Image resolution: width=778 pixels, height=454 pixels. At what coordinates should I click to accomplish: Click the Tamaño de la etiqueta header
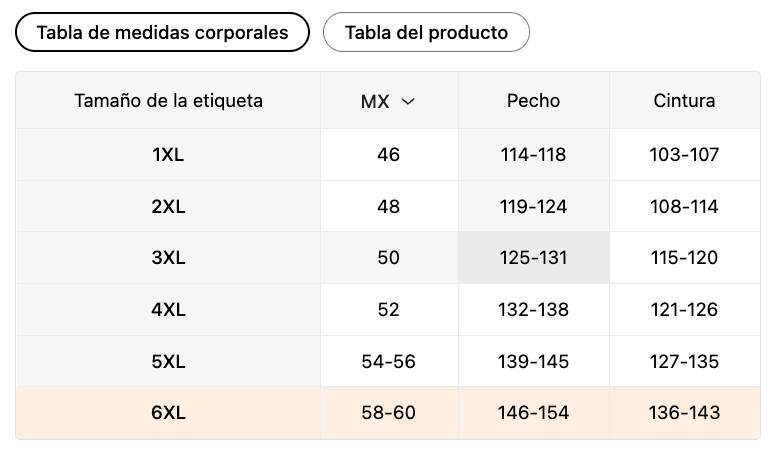point(168,101)
